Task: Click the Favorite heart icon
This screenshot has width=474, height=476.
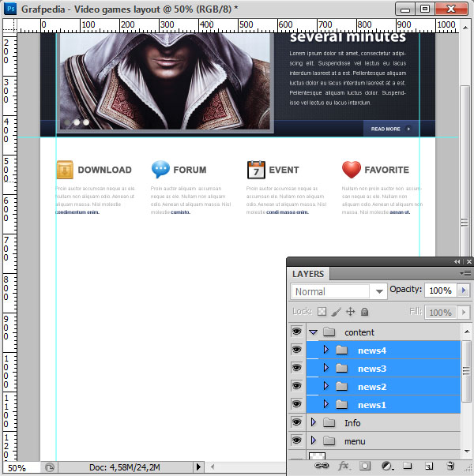Action: tap(352, 170)
